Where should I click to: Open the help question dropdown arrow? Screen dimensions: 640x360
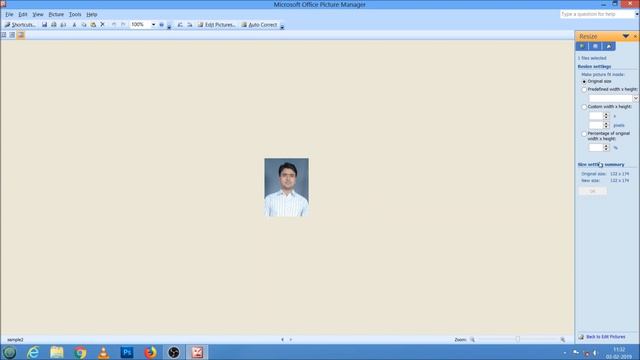click(637, 14)
